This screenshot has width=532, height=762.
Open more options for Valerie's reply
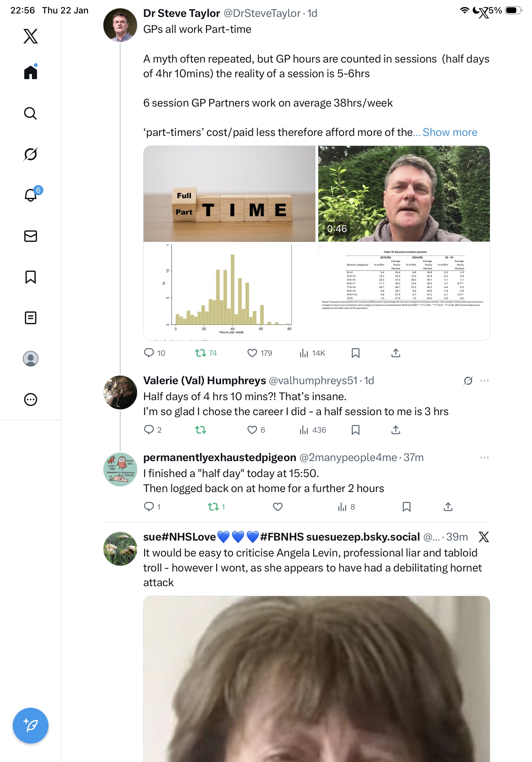484,381
